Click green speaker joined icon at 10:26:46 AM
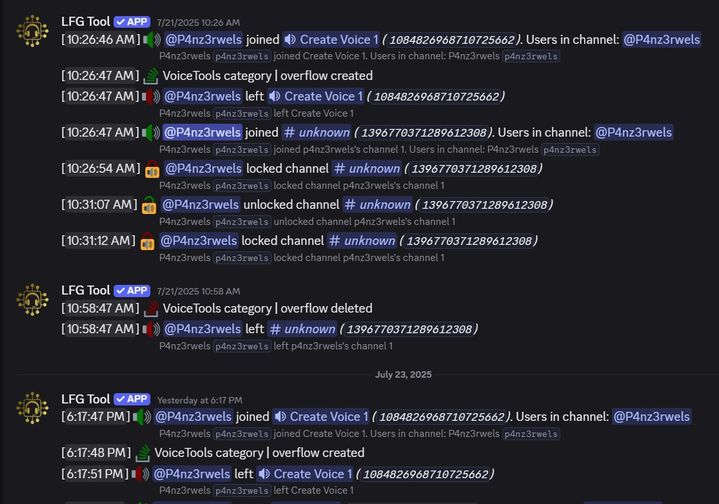This screenshot has height=504, width=719. [152, 40]
